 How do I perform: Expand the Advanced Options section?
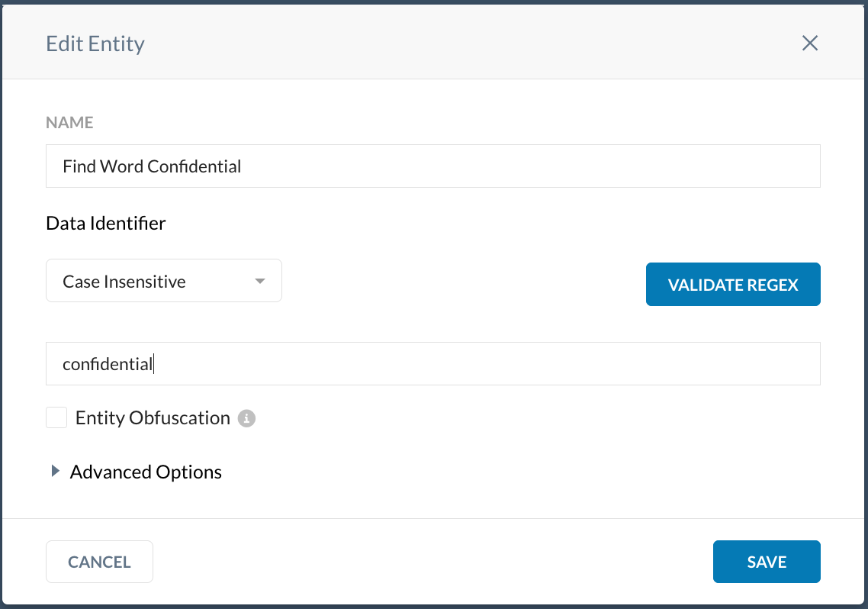(146, 472)
